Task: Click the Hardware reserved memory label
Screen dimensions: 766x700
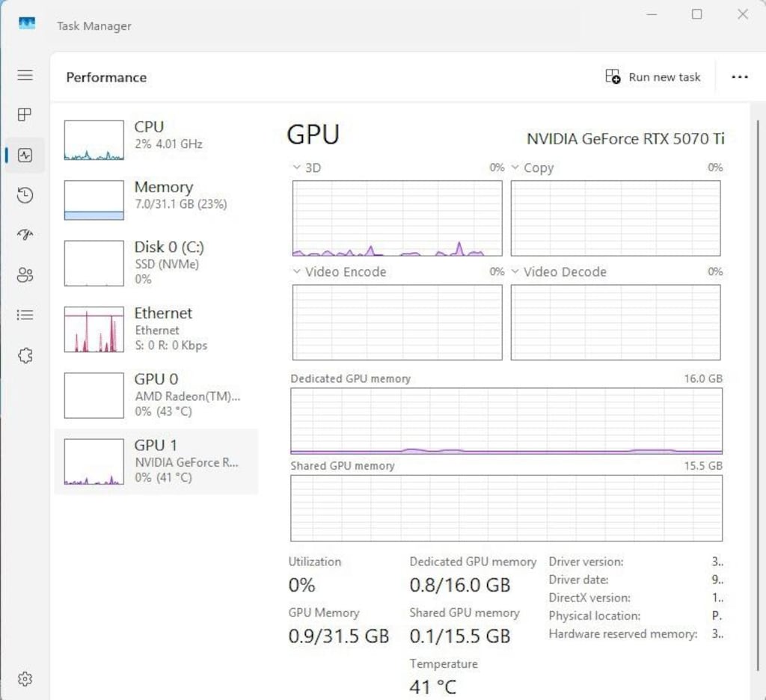Action: point(623,634)
